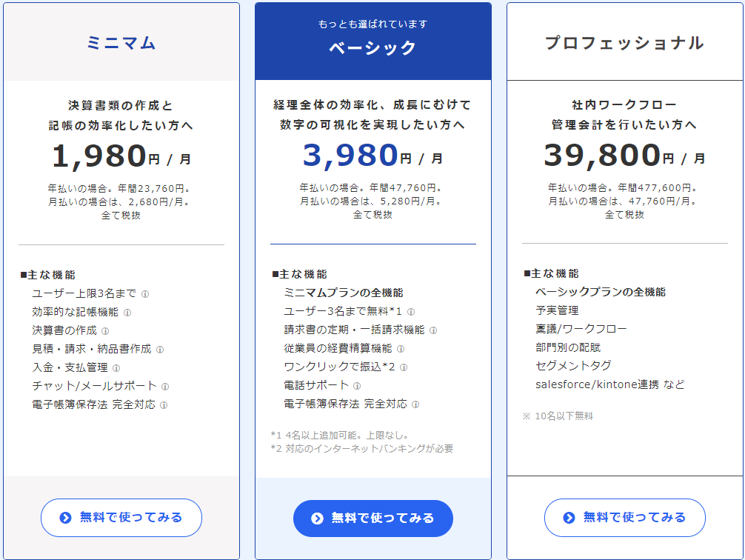This screenshot has width=745, height=560.
Task: Select the ベーシック plan header
Action: [x=373, y=41]
